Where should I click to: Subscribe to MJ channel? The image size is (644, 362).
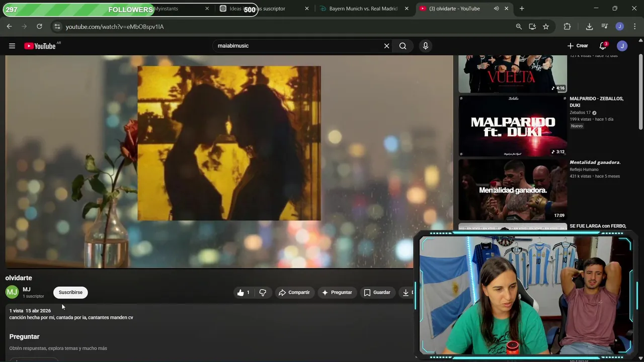coord(70,293)
